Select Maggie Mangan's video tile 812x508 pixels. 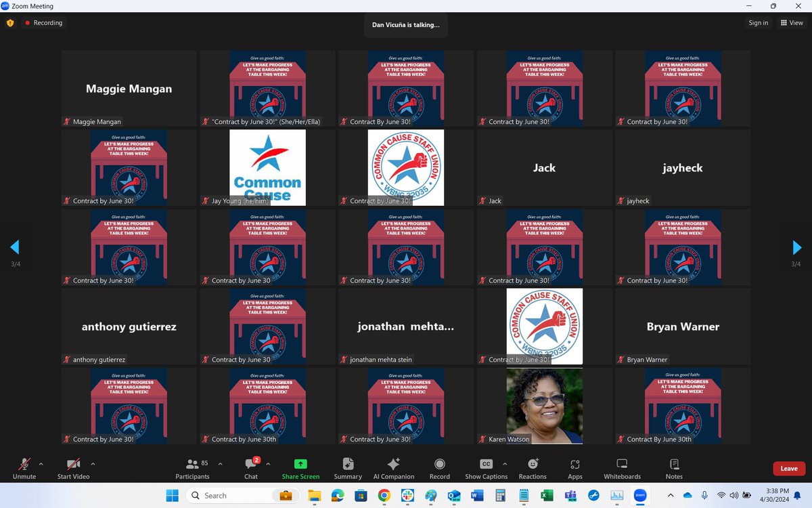tap(129, 88)
